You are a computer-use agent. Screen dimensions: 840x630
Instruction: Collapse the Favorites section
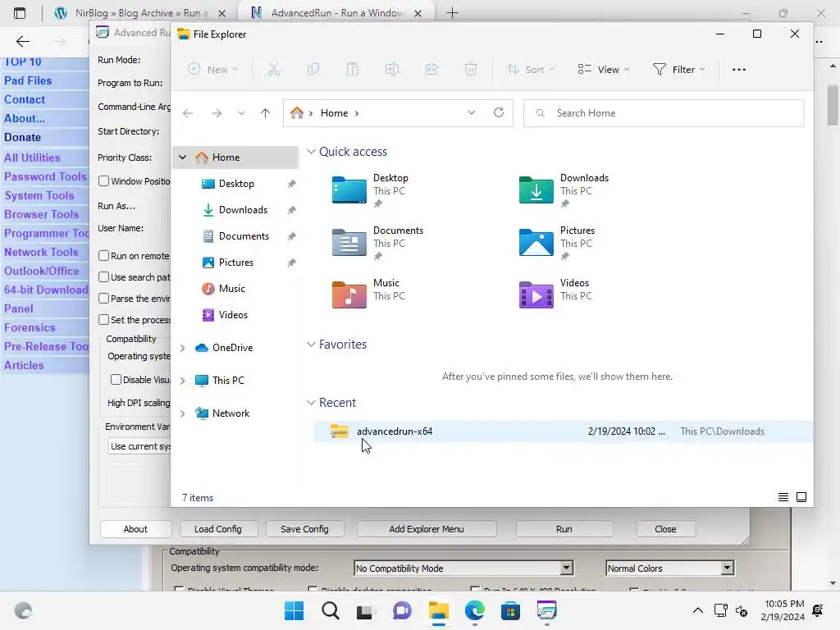point(311,345)
